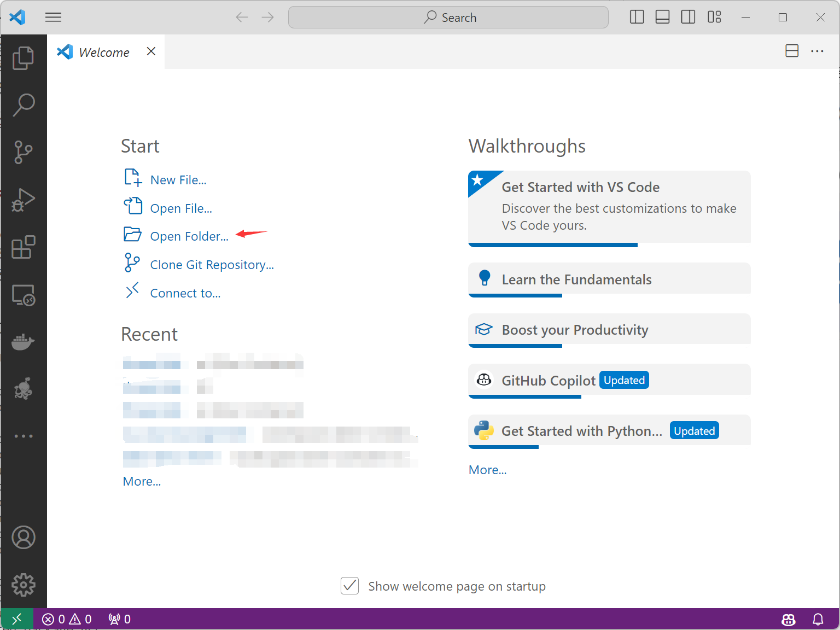The height and width of the screenshot is (630, 840).
Task: Open notifications bell in status bar
Action: coord(818,619)
